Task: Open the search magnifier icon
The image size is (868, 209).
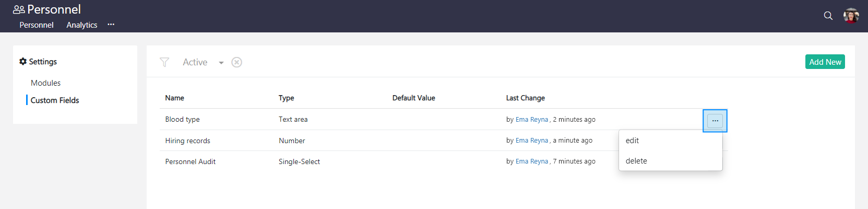Action: coord(828,16)
